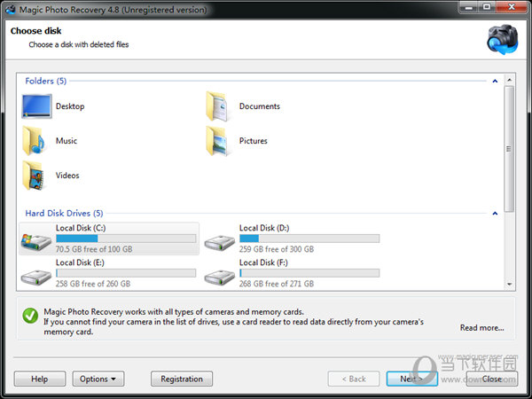The width and height of the screenshot is (532, 399).
Task: Collapse the Hard Disk Drives (5) group
Action: (495, 214)
